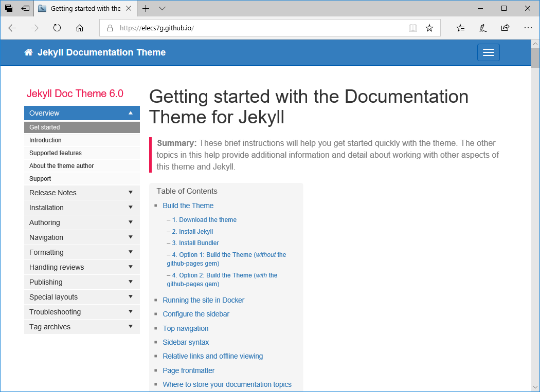
Task: Expand the Authoring sidebar section
Action: click(82, 222)
